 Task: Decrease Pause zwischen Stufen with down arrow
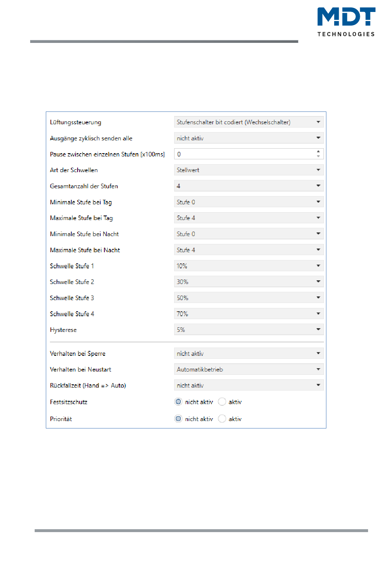[318, 156]
